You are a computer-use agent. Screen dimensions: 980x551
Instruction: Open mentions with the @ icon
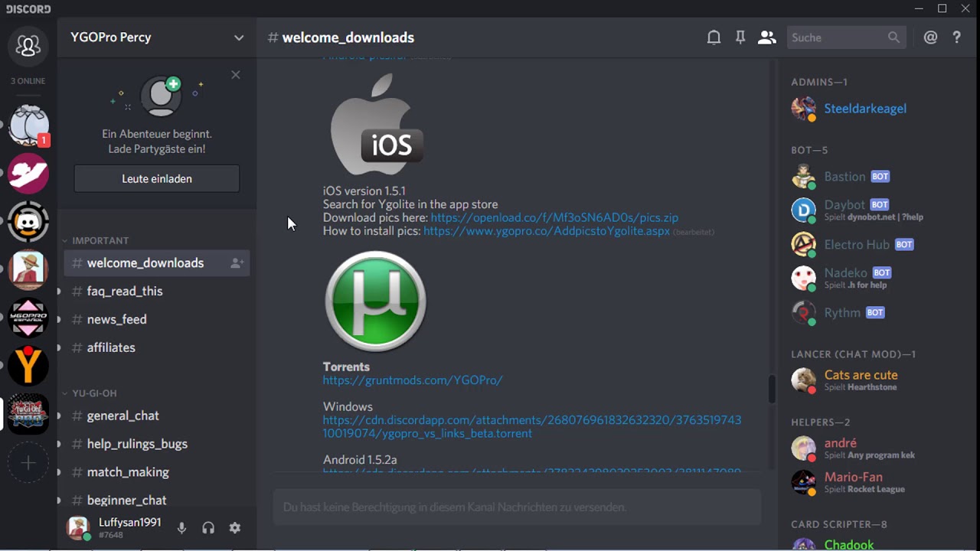[x=930, y=37]
